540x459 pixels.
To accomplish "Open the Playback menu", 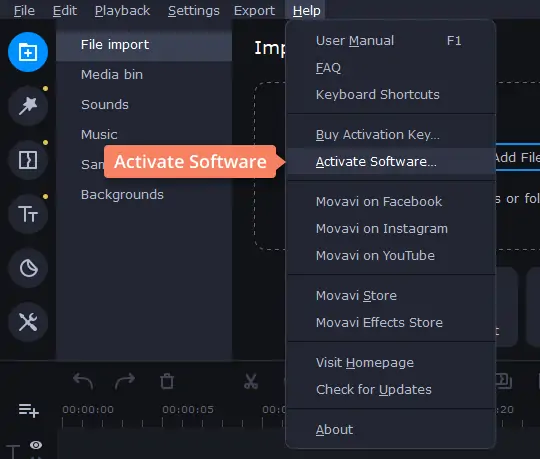I will [x=122, y=11].
